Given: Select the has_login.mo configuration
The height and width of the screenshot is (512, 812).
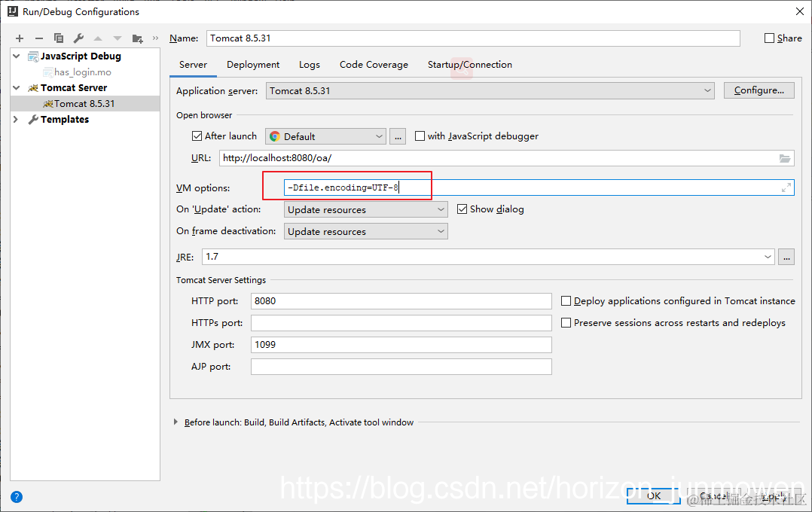Looking at the screenshot, I should click(x=83, y=72).
